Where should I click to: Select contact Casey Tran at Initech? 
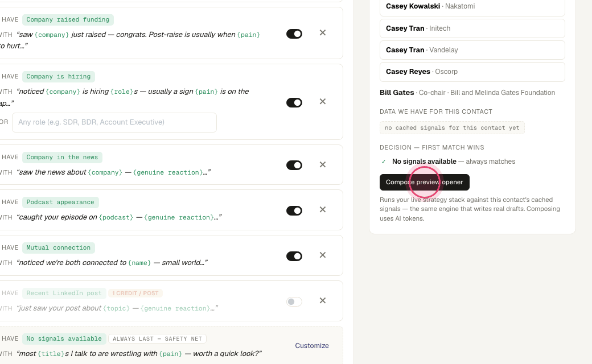(x=472, y=28)
